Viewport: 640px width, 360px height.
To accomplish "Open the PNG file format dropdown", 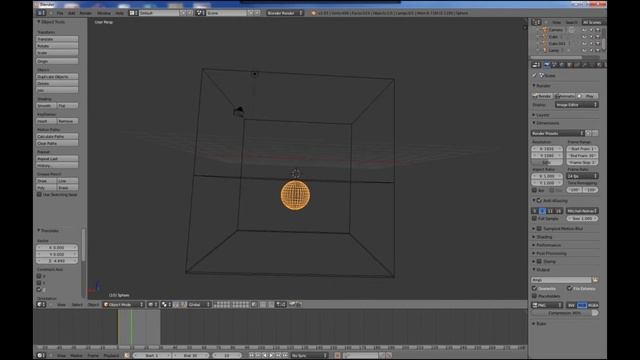I will tap(547, 305).
